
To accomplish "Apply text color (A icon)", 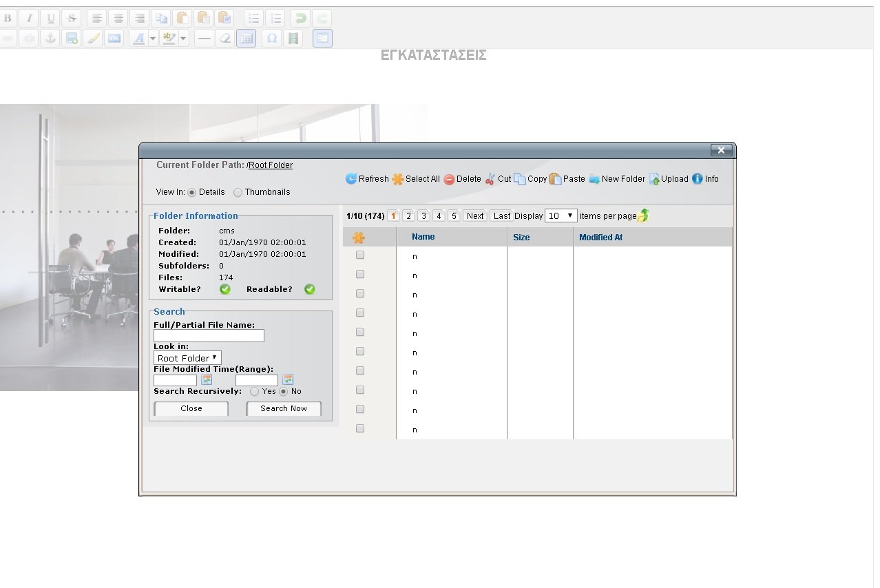I will coord(138,39).
